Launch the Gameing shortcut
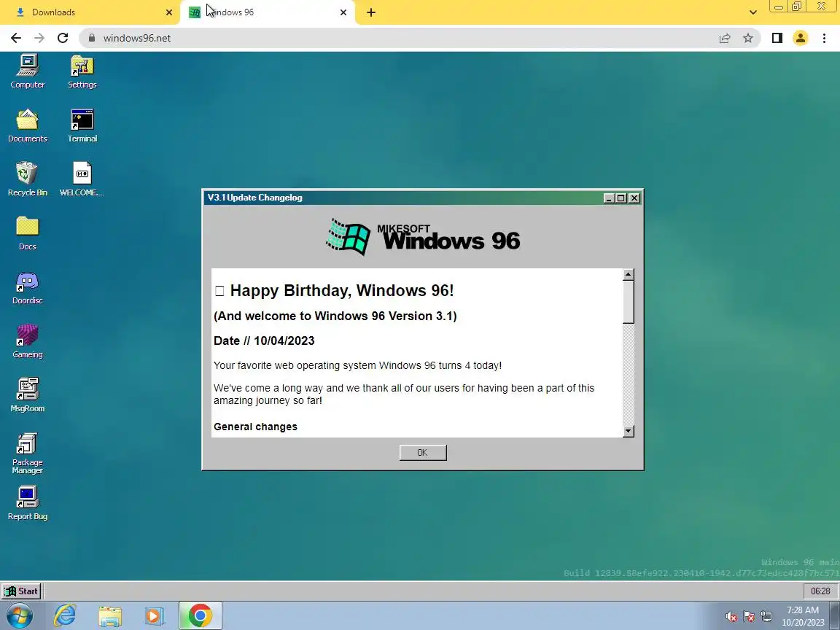The width and height of the screenshot is (840, 630). (x=27, y=341)
